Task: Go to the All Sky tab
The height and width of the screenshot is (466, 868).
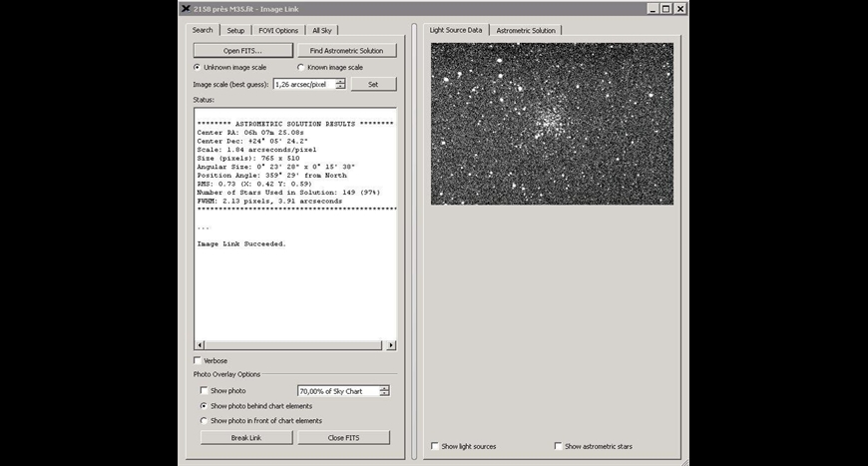Action: pyautogui.click(x=323, y=30)
